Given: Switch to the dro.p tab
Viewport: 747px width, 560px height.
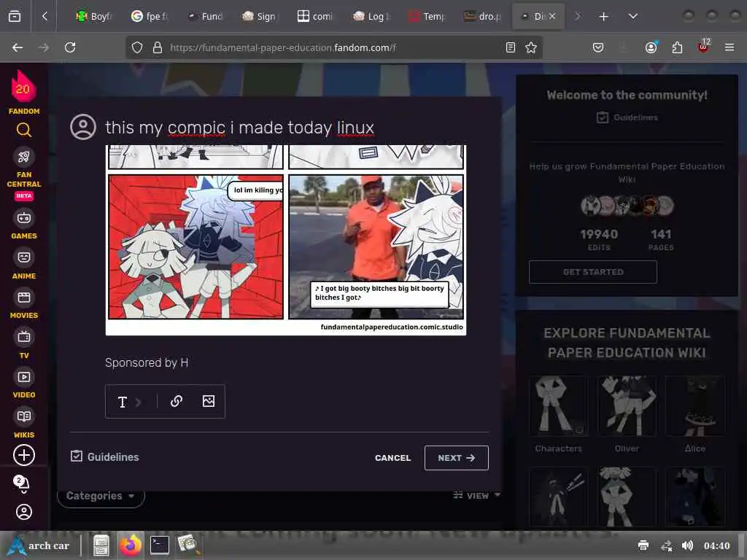Looking at the screenshot, I should pyautogui.click(x=482, y=17).
